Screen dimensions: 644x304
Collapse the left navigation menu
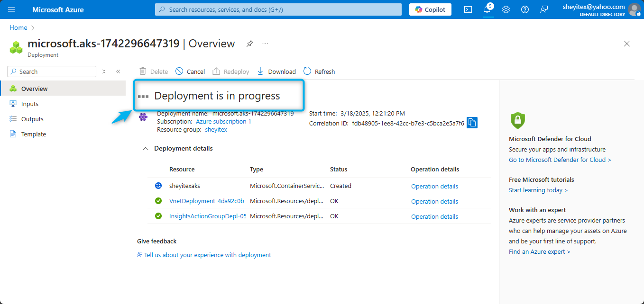[118, 72]
